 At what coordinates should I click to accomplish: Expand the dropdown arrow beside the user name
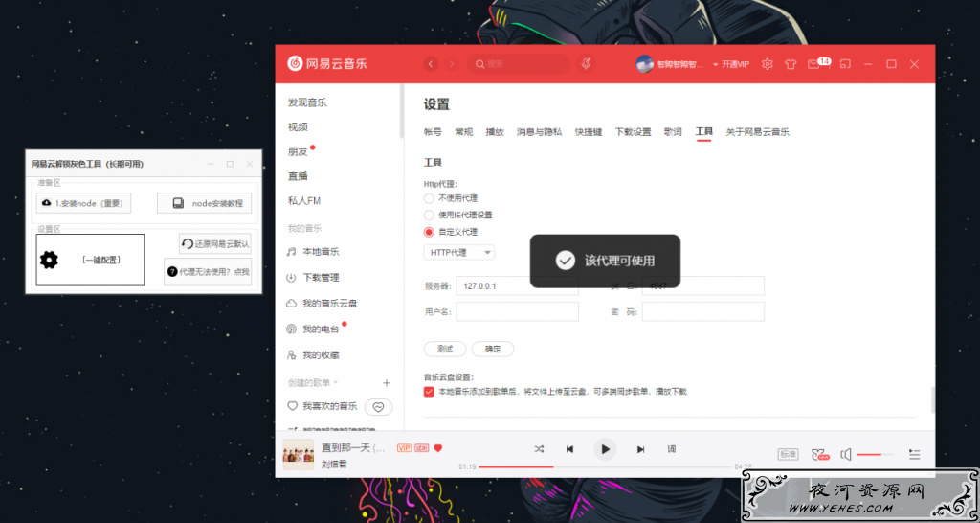click(716, 64)
